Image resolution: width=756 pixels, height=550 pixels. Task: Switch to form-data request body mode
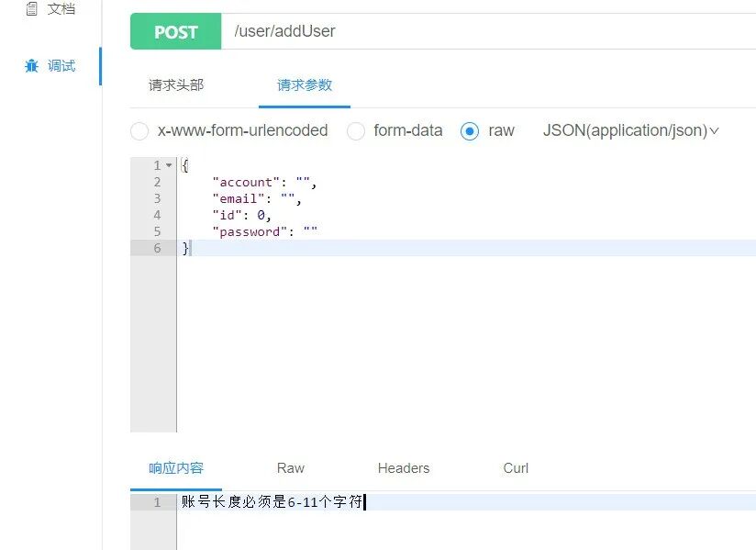(x=356, y=131)
